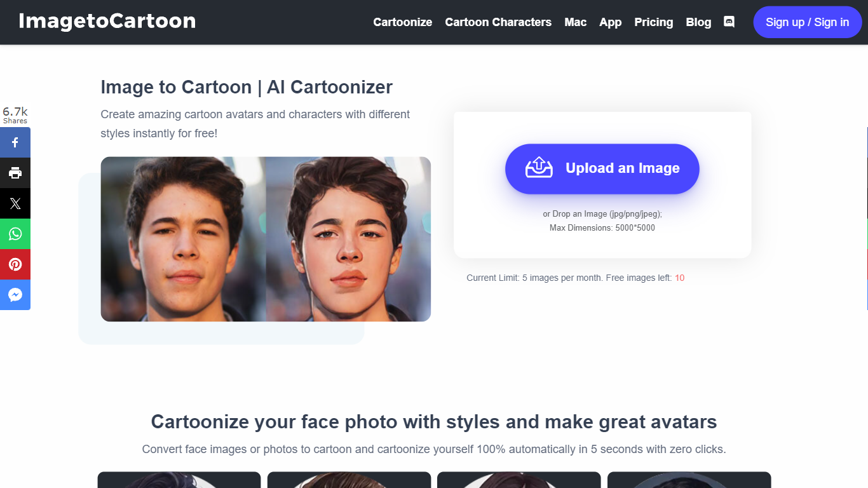This screenshot has height=488, width=868.
Task: Select the App menu item
Action: point(610,22)
